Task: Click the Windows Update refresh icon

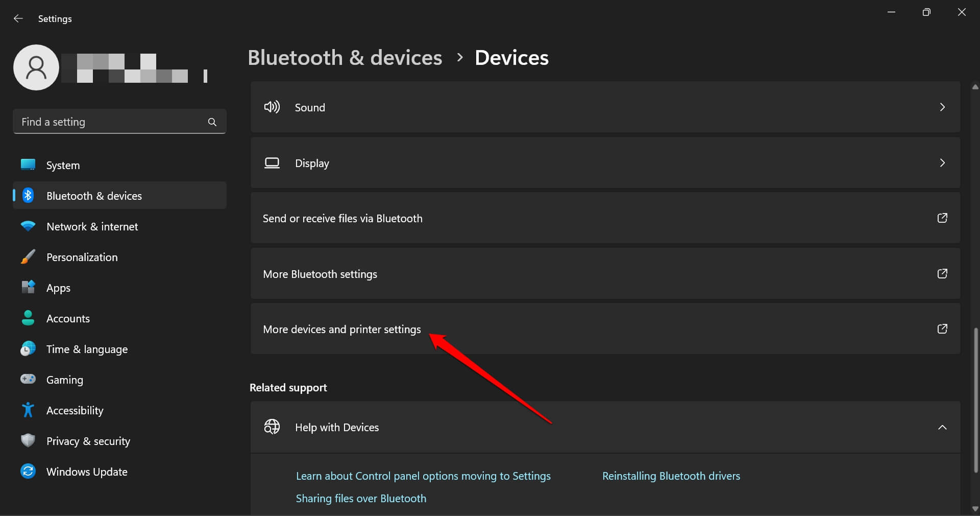Action: (x=28, y=471)
